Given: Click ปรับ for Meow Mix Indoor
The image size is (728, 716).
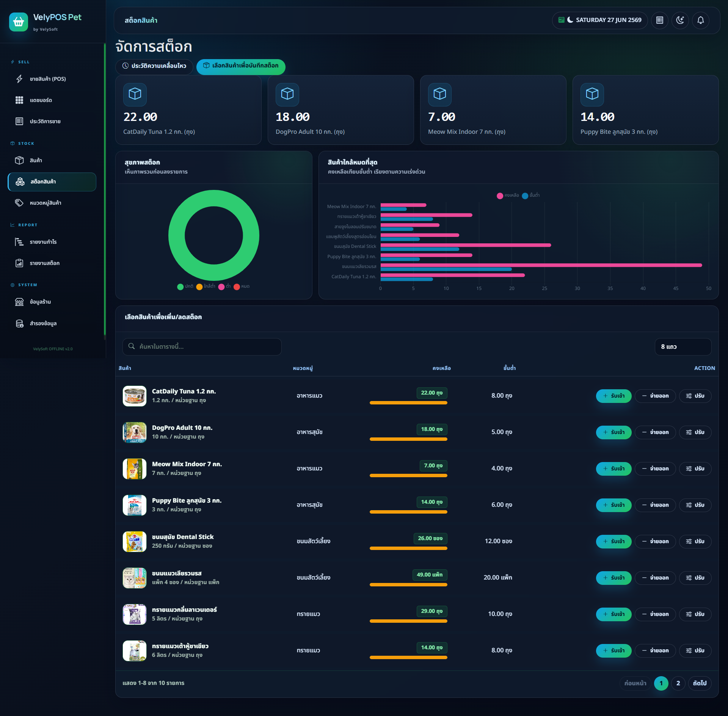Looking at the screenshot, I should click(695, 468).
